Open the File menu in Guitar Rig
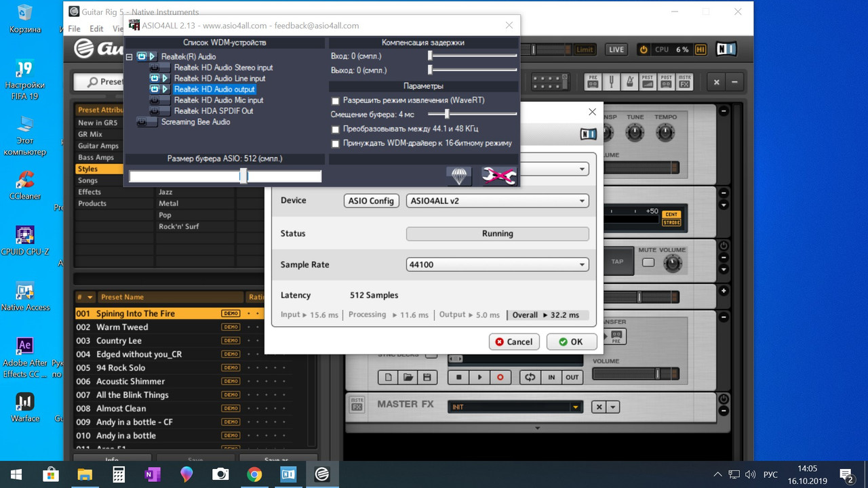Screen dimensions: 868x488 [74, 28]
